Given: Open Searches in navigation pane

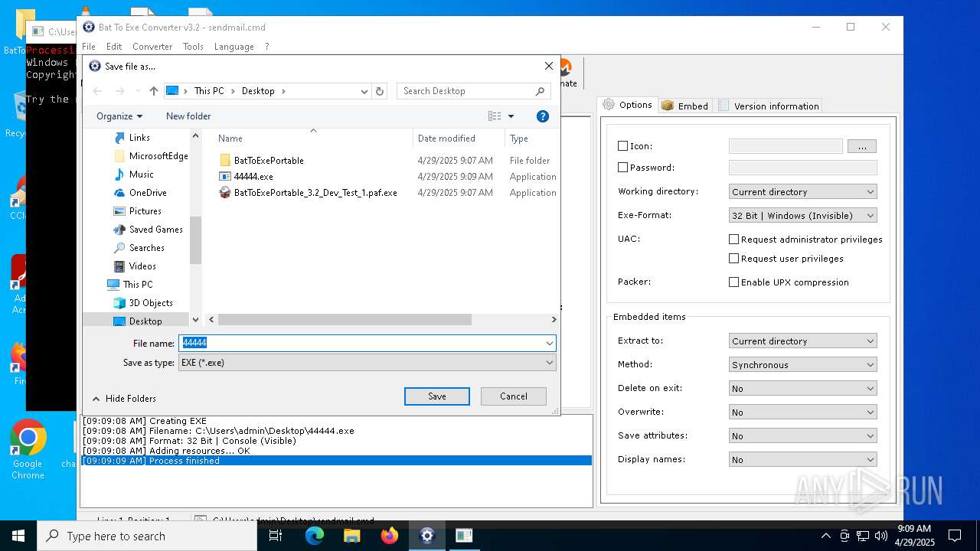Looking at the screenshot, I should tap(146, 248).
